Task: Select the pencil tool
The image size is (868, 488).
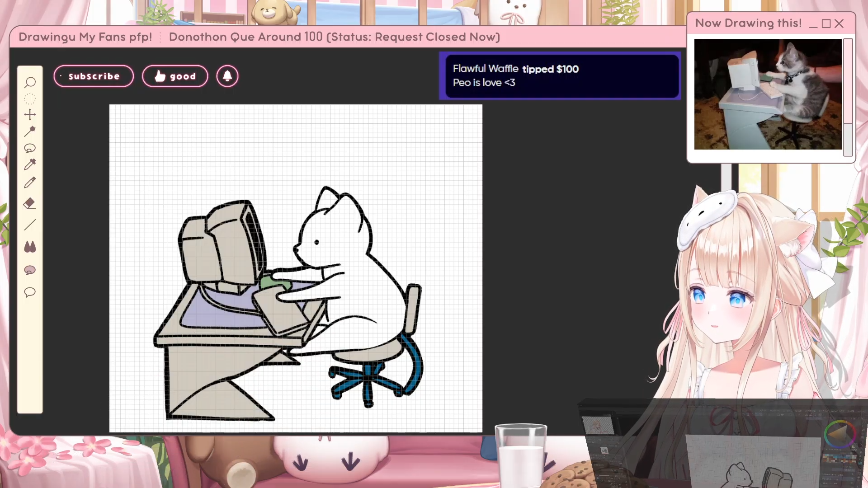Action: pyautogui.click(x=30, y=183)
